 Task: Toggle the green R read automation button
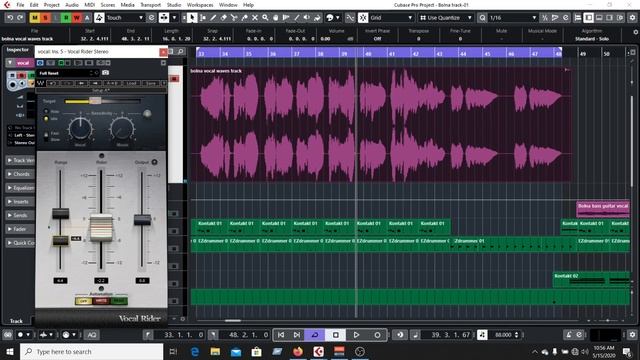click(66, 18)
